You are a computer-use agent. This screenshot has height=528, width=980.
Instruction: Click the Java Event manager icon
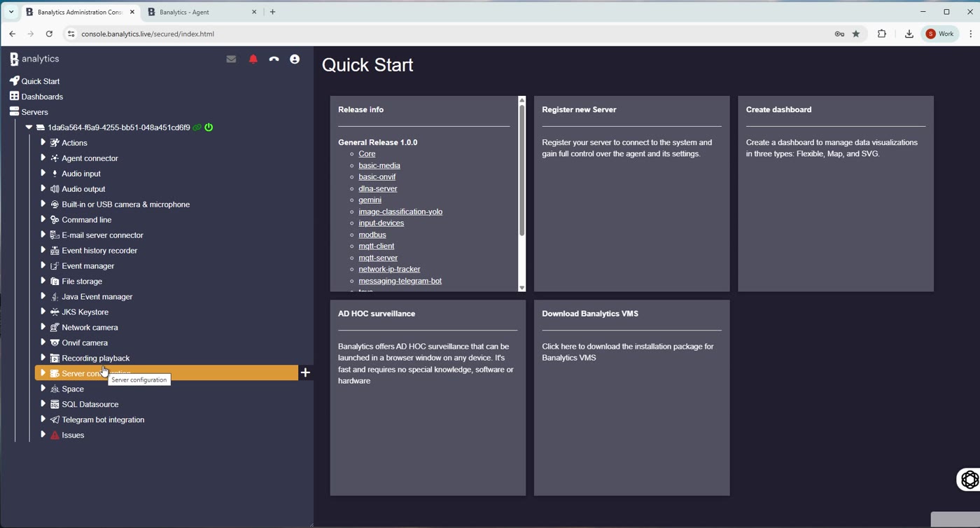(55, 297)
